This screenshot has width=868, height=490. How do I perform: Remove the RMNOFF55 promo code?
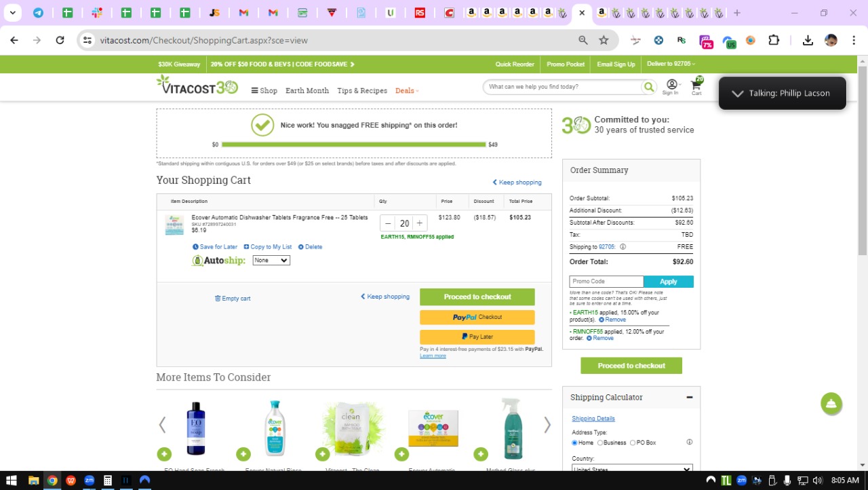(600, 338)
